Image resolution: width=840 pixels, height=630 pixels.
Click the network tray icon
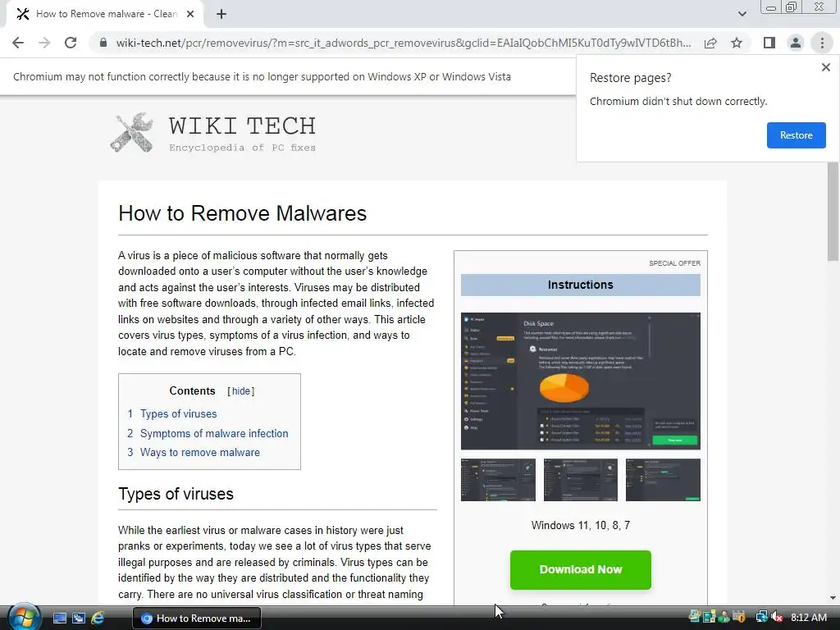point(761,617)
